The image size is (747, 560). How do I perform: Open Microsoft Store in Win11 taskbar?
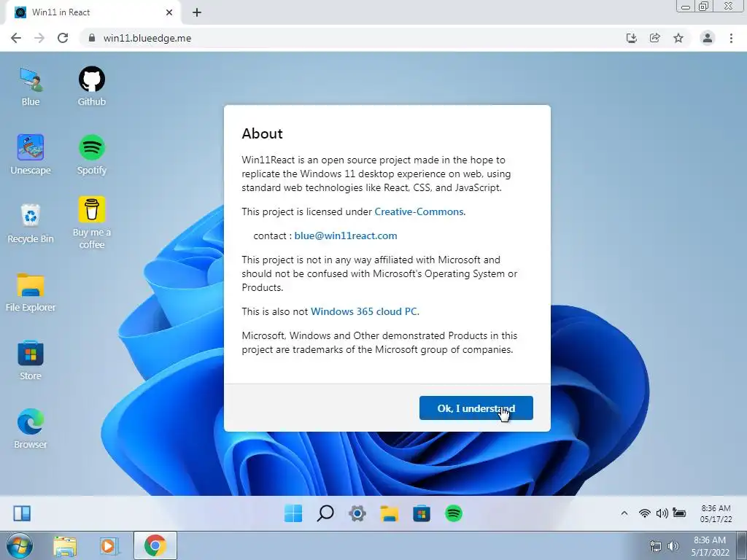422,513
